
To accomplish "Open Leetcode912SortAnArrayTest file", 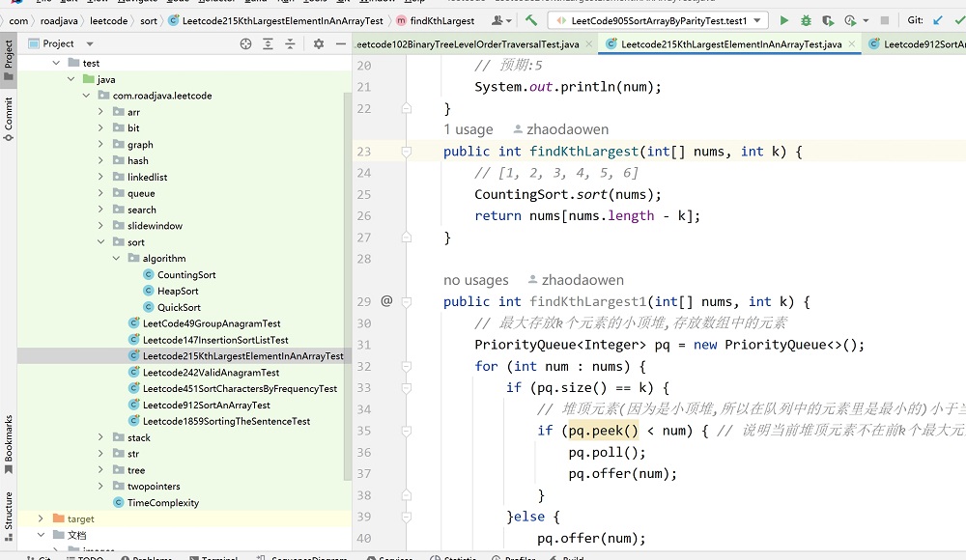I will (x=207, y=406).
